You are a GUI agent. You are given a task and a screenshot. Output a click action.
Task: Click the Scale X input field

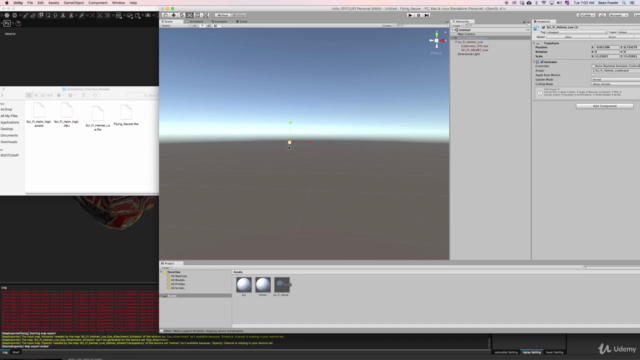point(607,56)
